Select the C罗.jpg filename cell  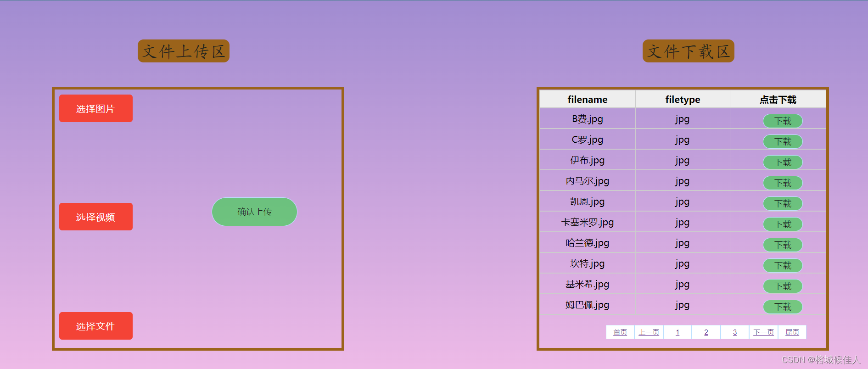(588, 140)
